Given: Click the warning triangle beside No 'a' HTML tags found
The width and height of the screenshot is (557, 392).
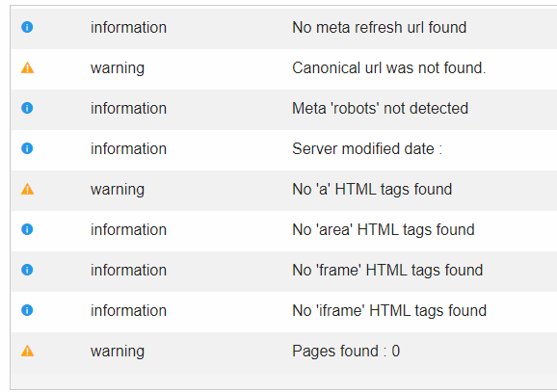Looking at the screenshot, I should [x=27, y=189].
